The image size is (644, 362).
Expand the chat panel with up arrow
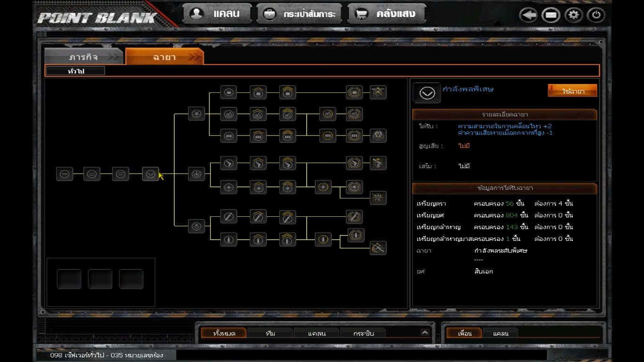click(x=425, y=332)
